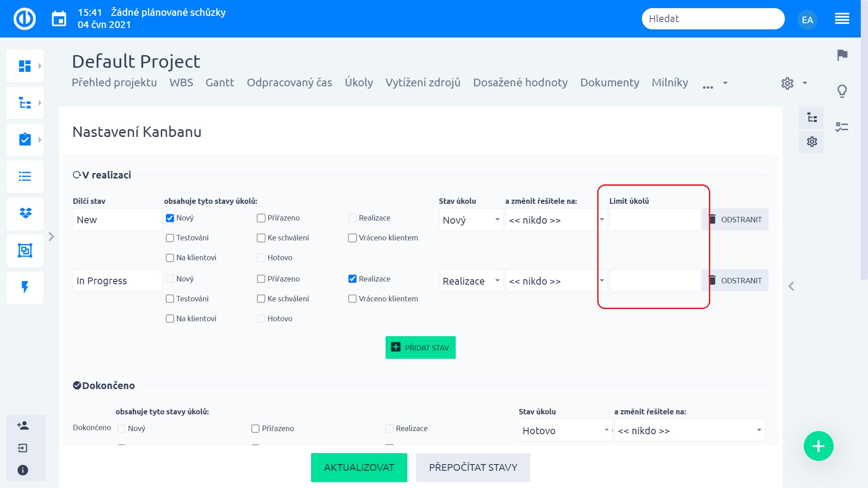Image resolution: width=868 pixels, height=488 pixels.
Task: Check Přiřazeno in the New row
Action: [261, 218]
